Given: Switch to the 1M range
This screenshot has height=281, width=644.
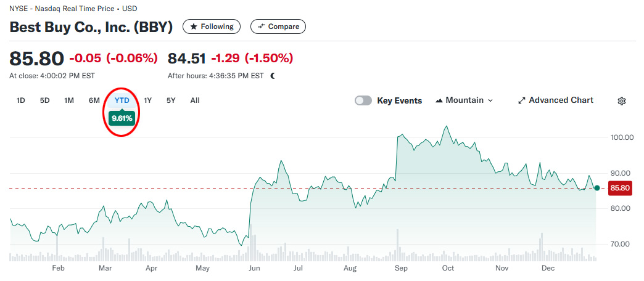Looking at the screenshot, I should click(69, 100).
